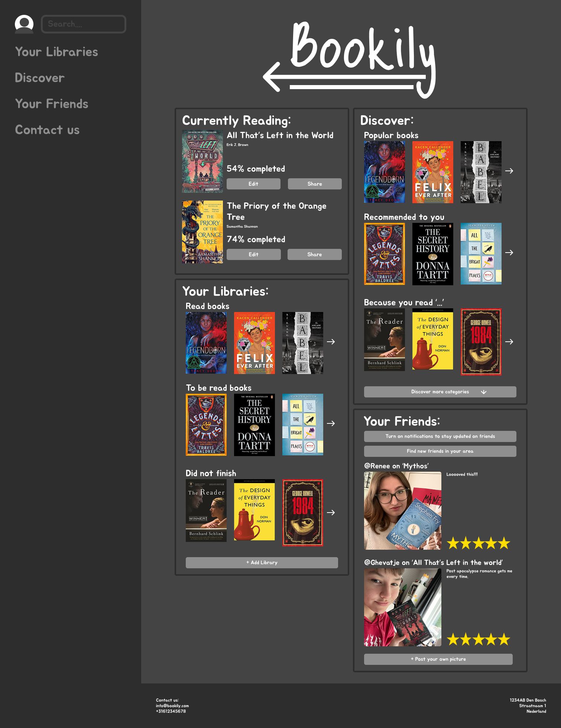Image resolution: width=561 pixels, height=728 pixels.
Task: Click the Add Library button
Action: [x=262, y=563]
